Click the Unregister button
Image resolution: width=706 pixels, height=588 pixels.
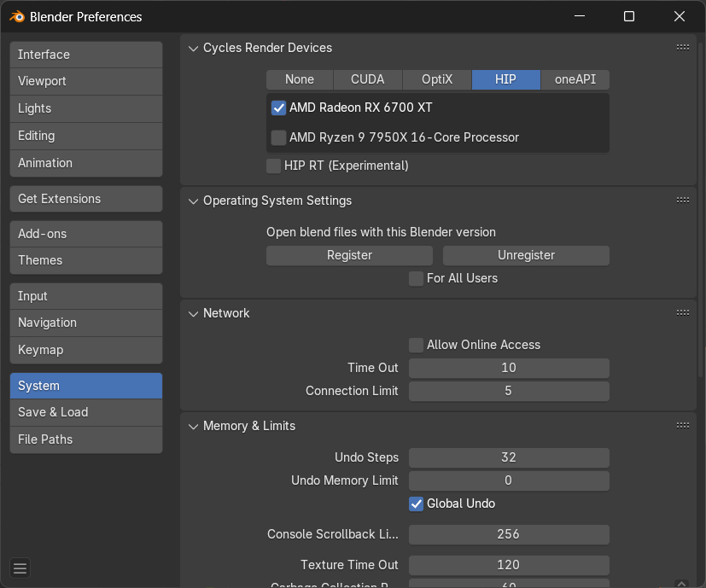point(526,255)
